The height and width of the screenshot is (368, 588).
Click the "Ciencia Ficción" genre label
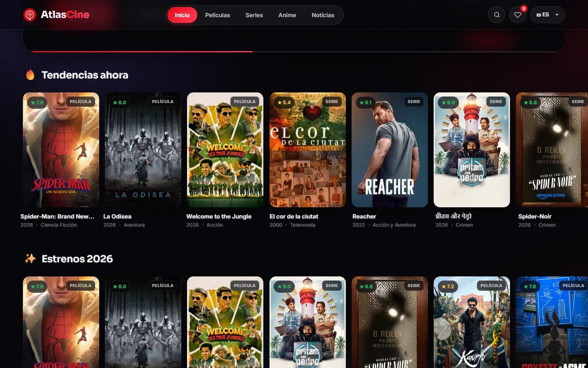(59, 225)
